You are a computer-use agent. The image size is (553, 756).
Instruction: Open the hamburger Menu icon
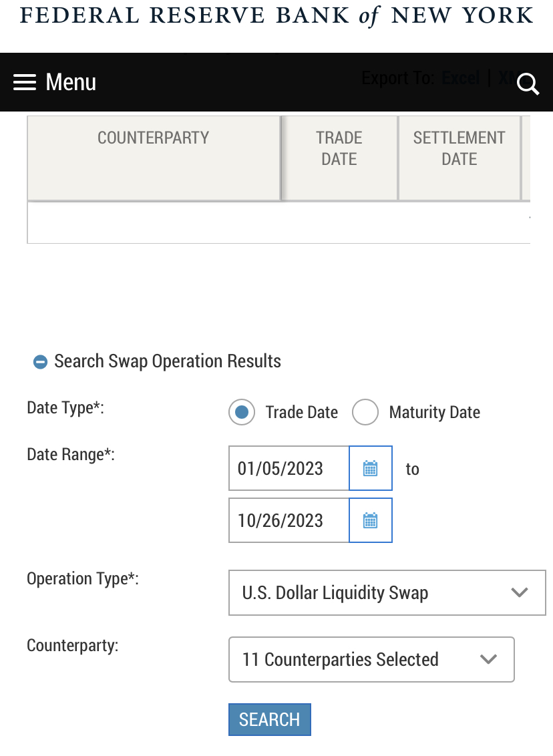(x=25, y=82)
